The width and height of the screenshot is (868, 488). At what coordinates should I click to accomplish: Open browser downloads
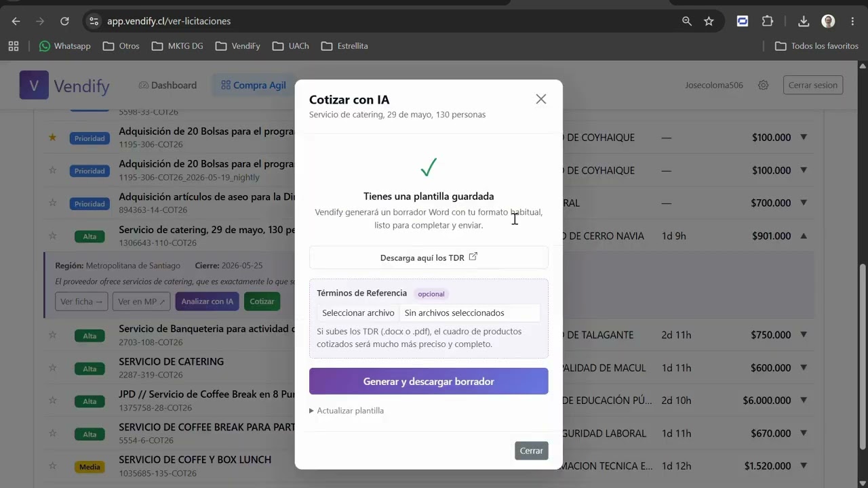(x=804, y=21)
